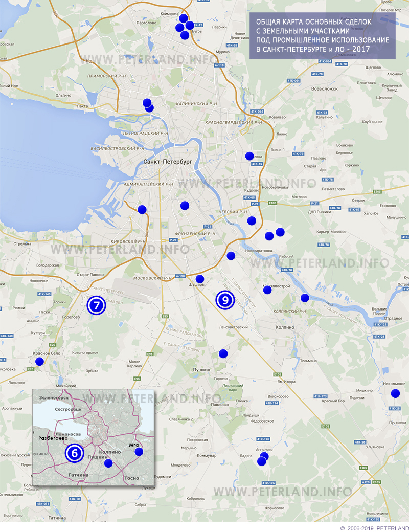Click the Санкт-Петербург city label

point(168,162)
